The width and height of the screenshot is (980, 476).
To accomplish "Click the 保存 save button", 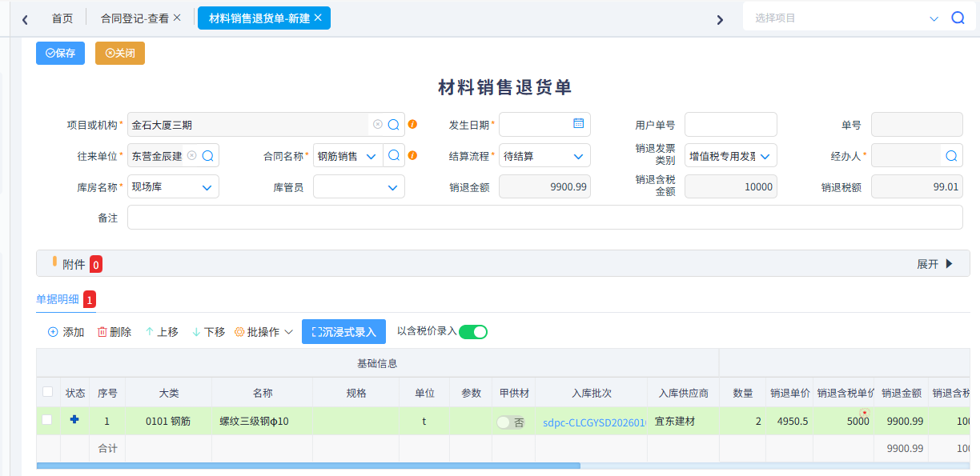I will tap(59, 53).
